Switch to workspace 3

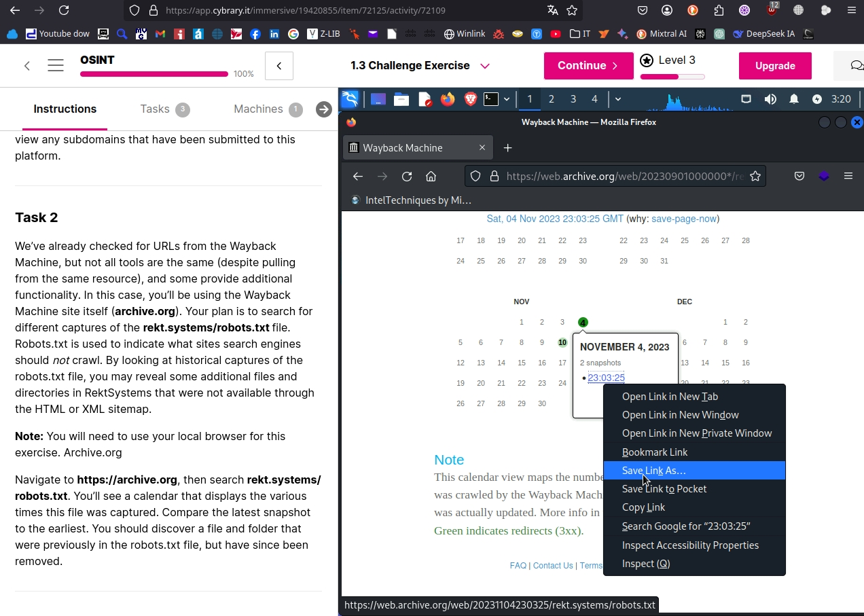coord(573,99)
